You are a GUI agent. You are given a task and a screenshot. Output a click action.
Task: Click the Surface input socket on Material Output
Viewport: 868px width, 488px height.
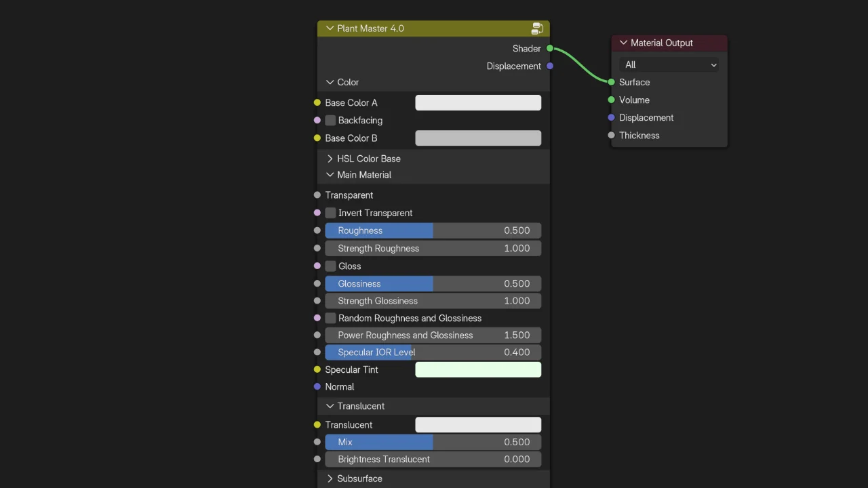611,82
